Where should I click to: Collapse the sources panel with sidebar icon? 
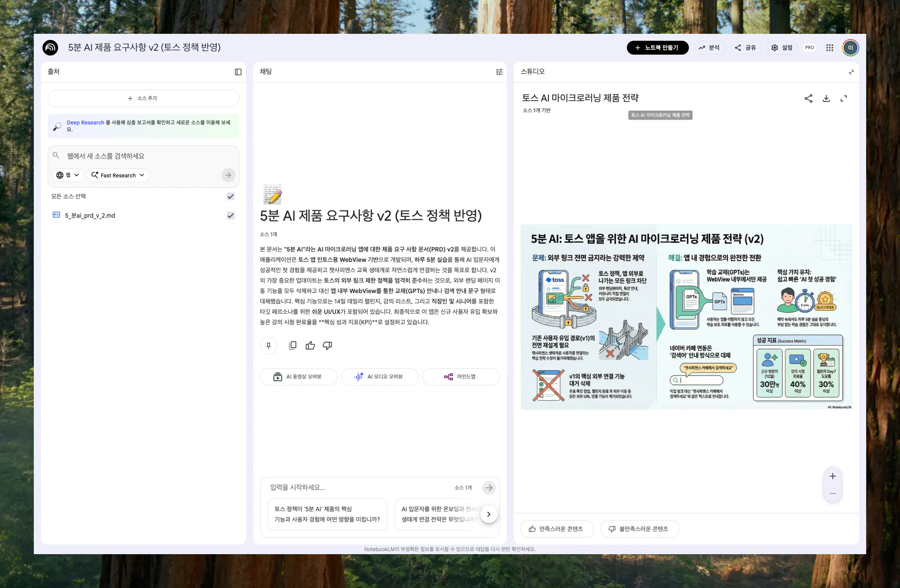[238, 72]
